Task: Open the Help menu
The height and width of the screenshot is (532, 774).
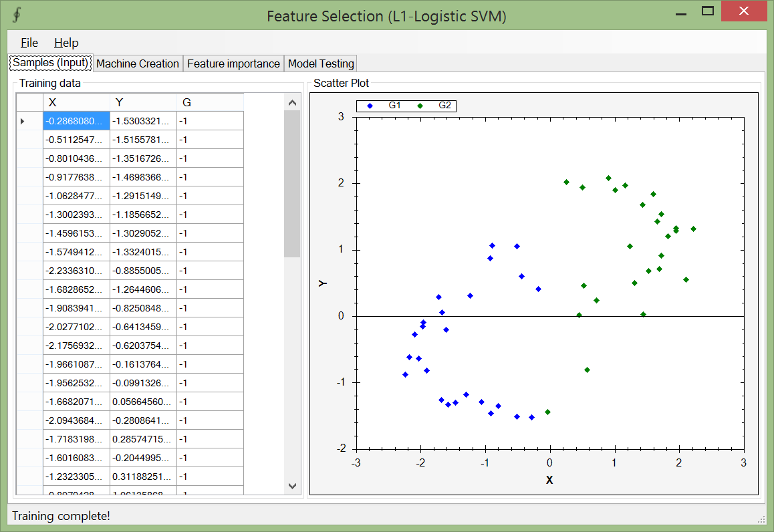Action: (66, 43)
